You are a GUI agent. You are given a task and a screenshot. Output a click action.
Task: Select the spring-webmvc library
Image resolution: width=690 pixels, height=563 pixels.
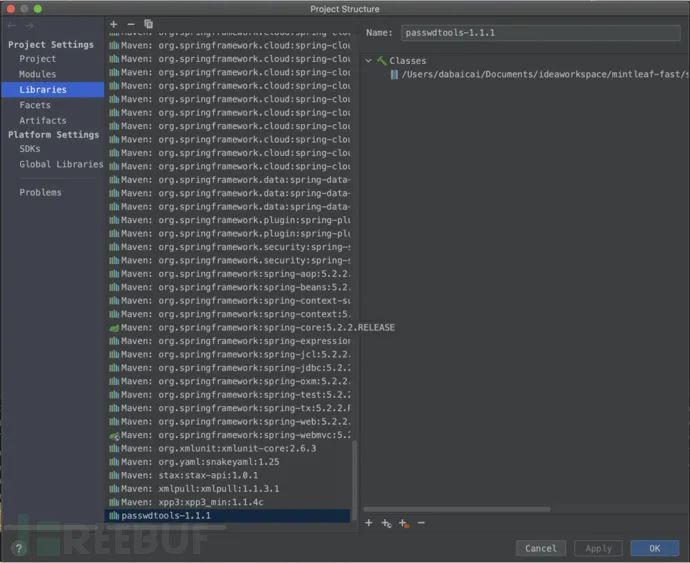point(229,435)
